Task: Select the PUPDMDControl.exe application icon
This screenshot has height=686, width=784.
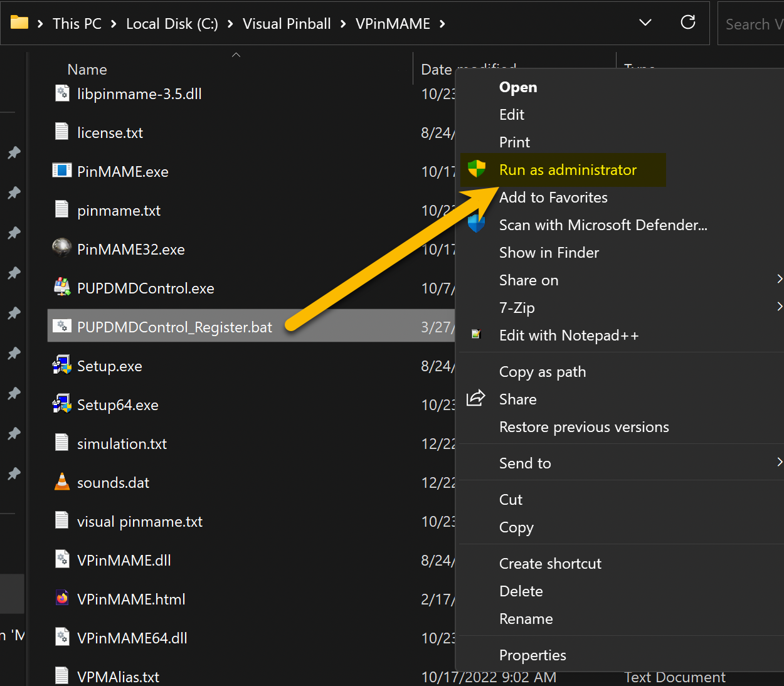Action: click(61, 288)
